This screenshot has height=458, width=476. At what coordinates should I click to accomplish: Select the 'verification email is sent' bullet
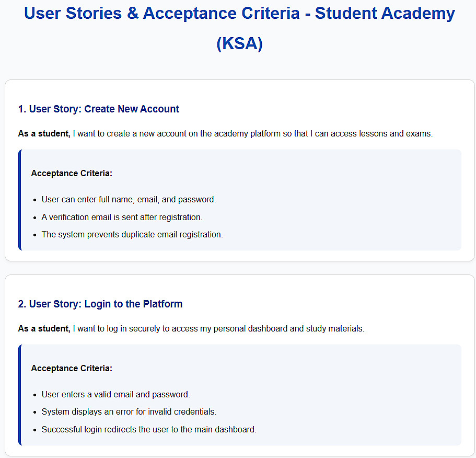[x=122, y=217]
